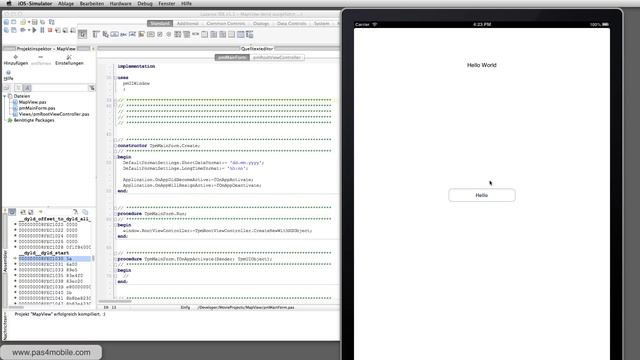Viewport: 640px width, 360px height.
Task: Click the Hilfe button in project inspector
Action: 9,75
